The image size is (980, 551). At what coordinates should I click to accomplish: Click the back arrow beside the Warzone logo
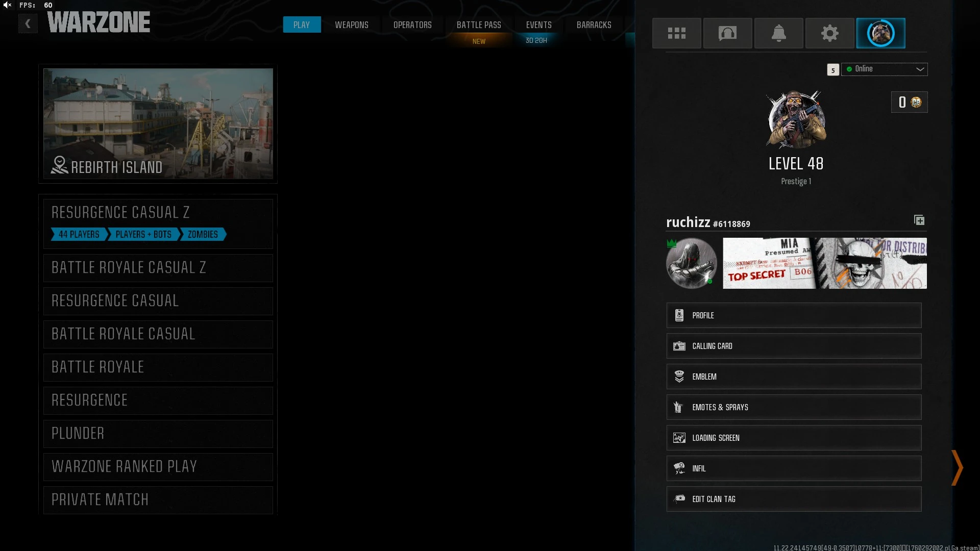(x=28, y=23)
